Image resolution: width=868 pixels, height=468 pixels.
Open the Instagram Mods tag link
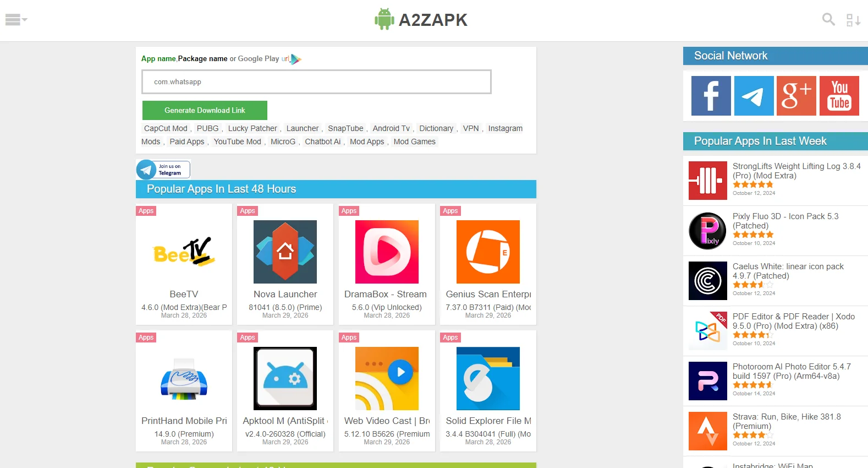[x=505, y=128]
